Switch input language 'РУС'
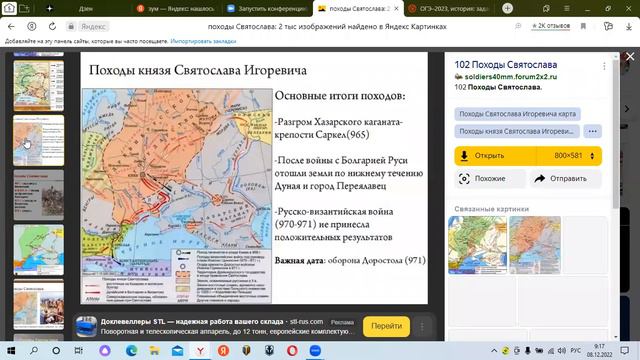This screenshot has height=360, width=640. tap(576, 351)
